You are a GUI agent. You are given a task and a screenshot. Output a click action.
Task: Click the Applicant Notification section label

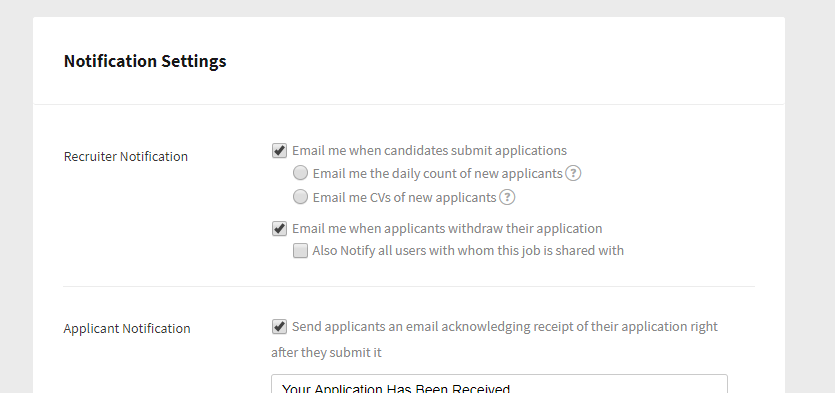point(127,329)
